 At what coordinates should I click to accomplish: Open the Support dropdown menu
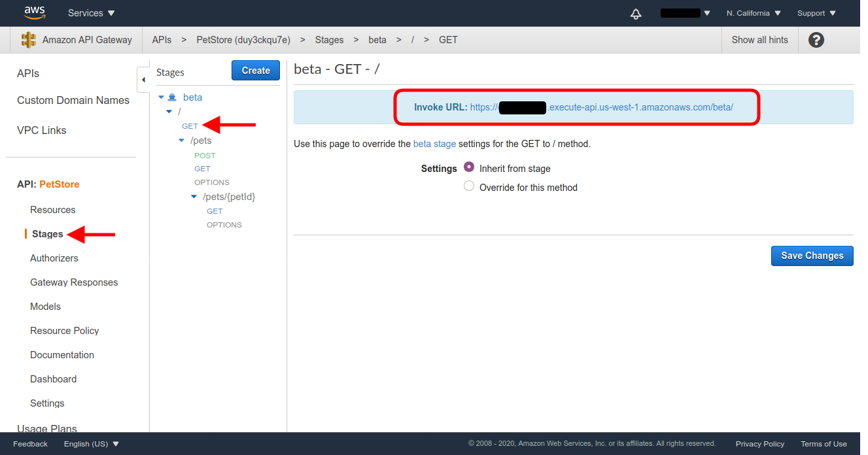point(816,13)
